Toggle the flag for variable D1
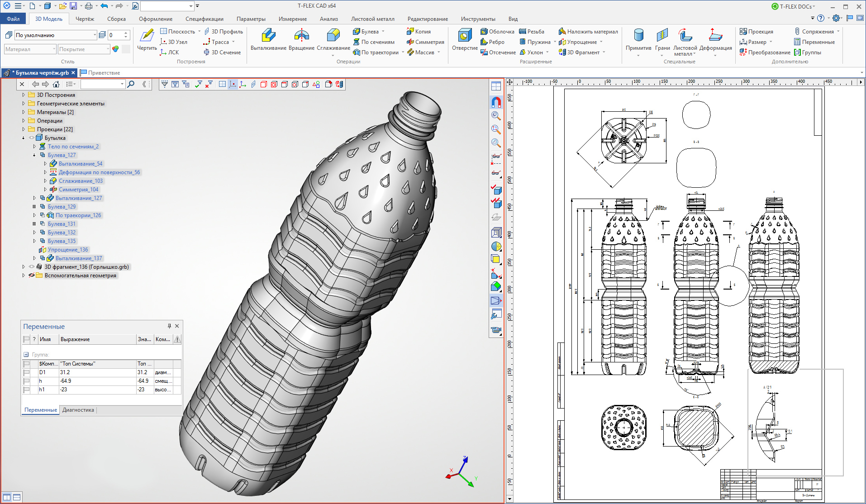 pos(26,372)
